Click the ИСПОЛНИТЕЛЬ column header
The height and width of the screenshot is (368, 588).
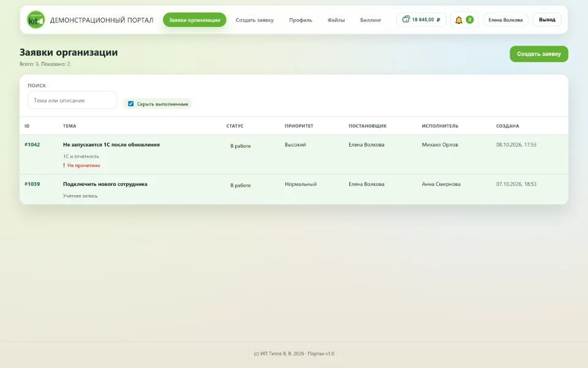click(440, 126)
